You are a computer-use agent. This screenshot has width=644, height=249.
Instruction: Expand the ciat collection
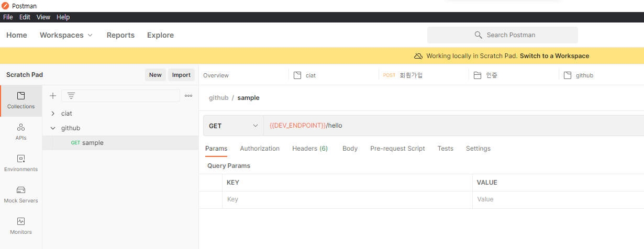[53, 114]
